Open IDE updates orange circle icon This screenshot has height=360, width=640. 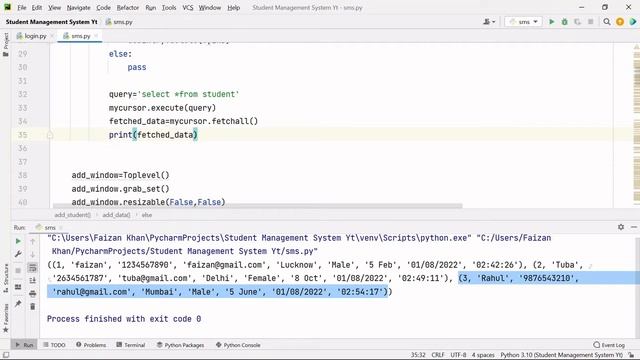(x=620, y=22)
